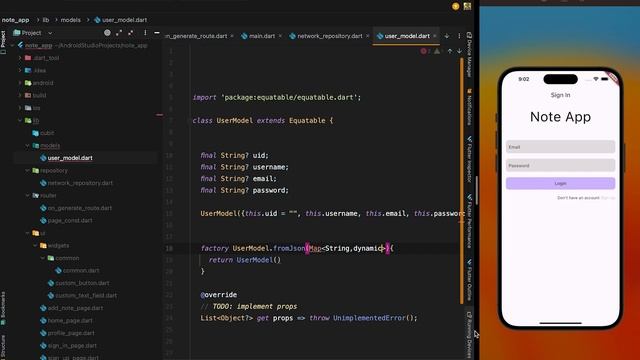Click the error count indicator in editor
640x360 pixels.
[x=425, y=51]
